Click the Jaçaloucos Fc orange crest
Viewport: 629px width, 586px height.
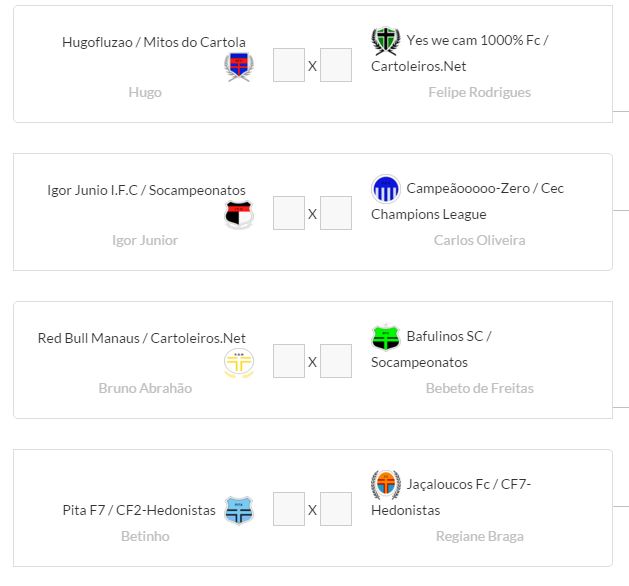(385, 485)
